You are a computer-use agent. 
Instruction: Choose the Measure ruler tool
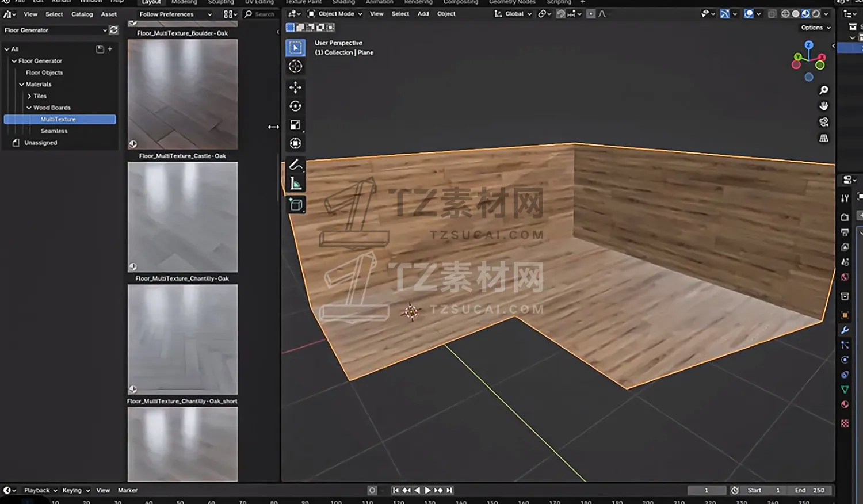point(295,184)
